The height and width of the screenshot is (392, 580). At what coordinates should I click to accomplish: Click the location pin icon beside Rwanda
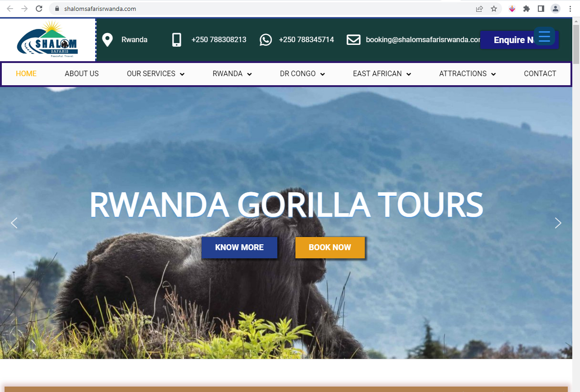coord(107,40)
